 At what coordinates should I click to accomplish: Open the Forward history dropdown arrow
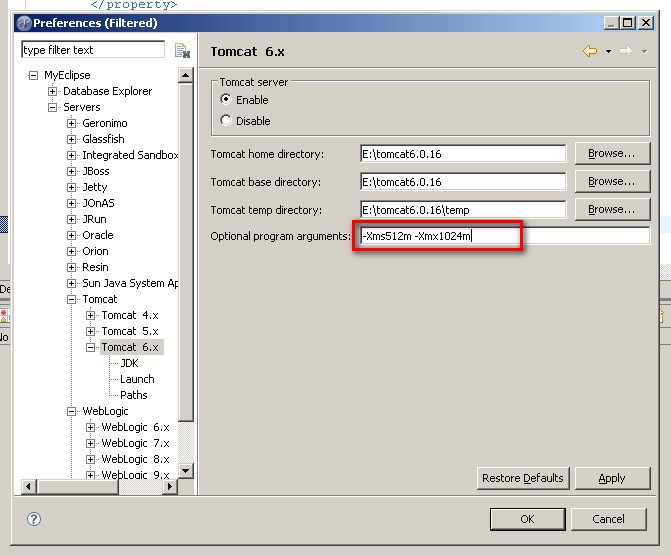644,52
